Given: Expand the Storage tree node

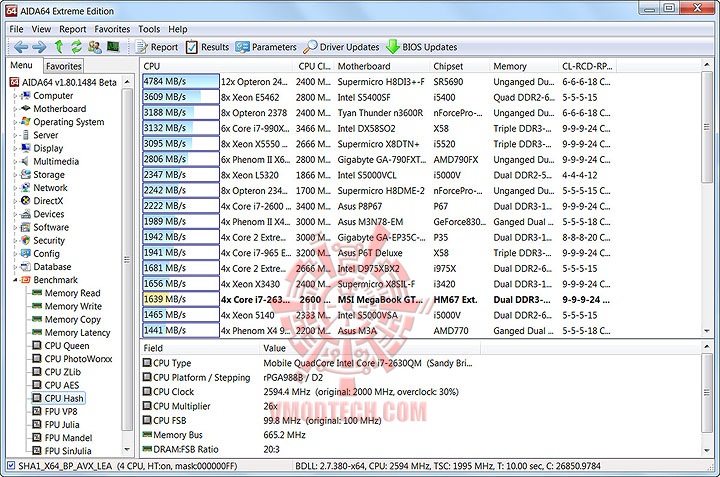Looking at the screenshot, I should tap(15, 174).
